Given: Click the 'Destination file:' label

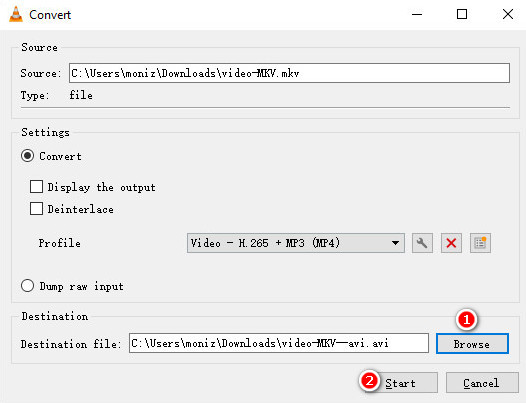Looking at the screenshot, I should [x=71, y=344].
